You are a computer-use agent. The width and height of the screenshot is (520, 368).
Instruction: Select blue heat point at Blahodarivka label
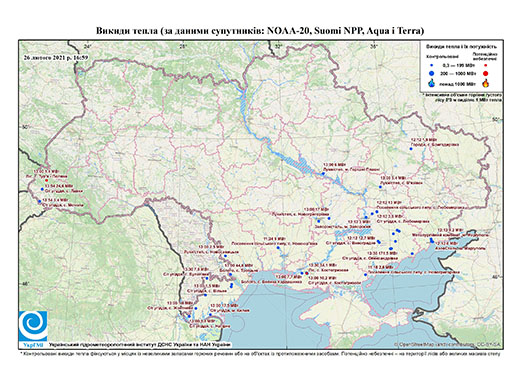(x=411, y=149)
